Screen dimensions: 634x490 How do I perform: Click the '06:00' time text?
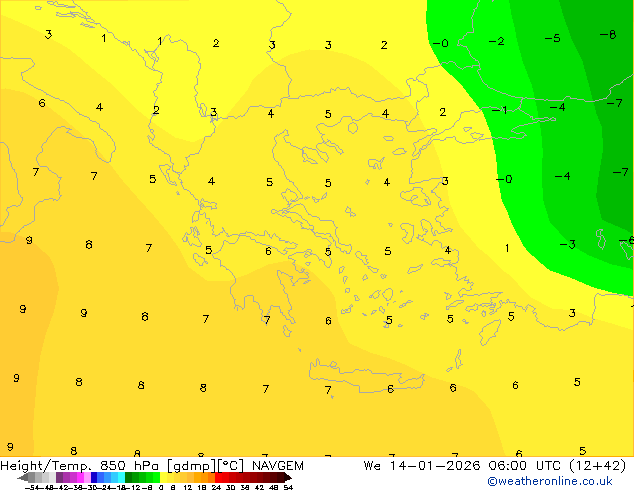click(507, 466)
